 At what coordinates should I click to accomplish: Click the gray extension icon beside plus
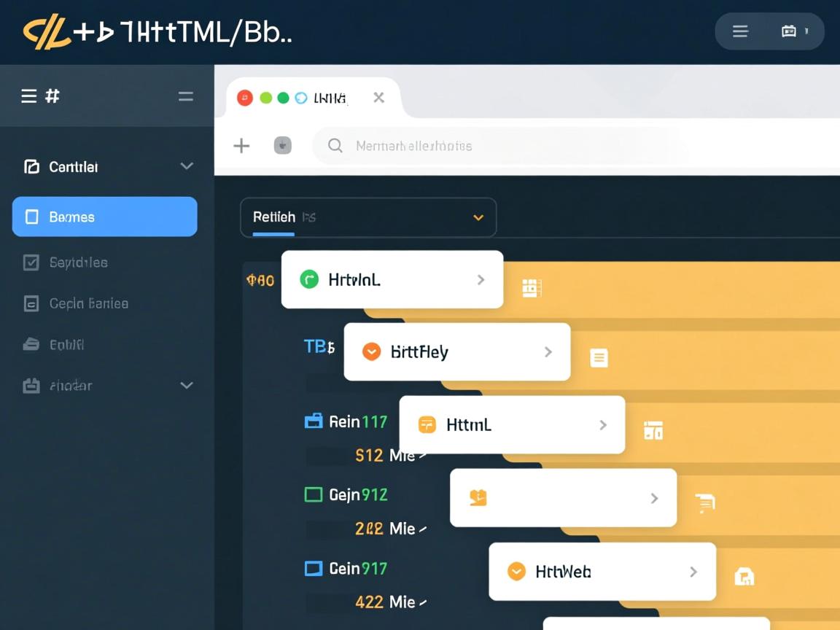pos(282,145)
